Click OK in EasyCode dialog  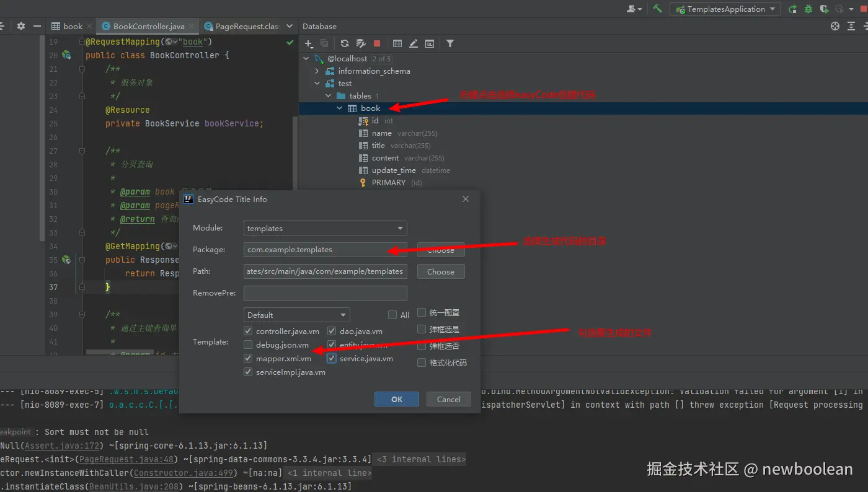(x=397, y=399)
